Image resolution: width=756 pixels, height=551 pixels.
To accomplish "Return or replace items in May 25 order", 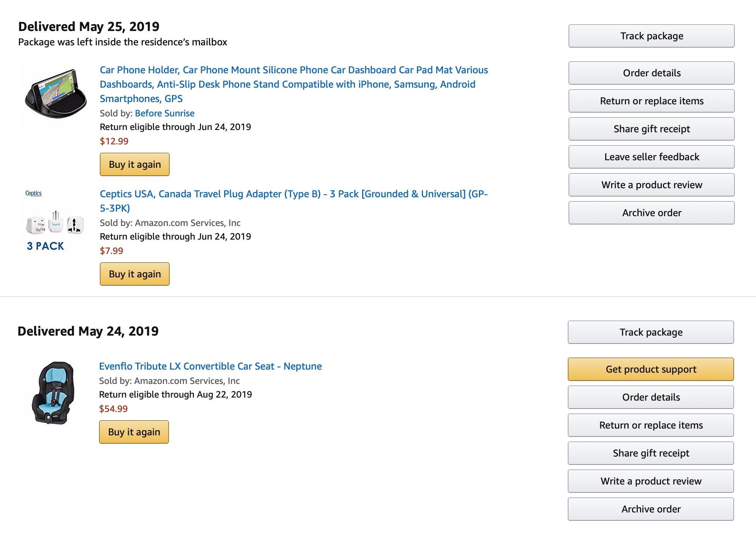I will 651,101.
